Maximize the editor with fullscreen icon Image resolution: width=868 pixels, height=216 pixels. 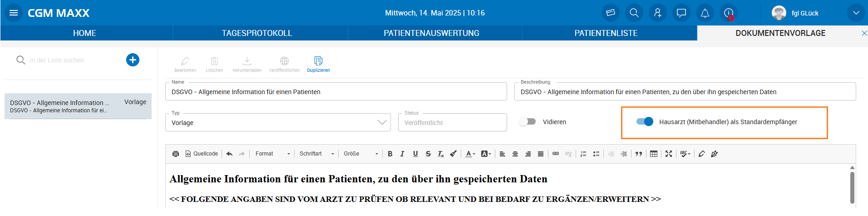(x=668, y=154)
